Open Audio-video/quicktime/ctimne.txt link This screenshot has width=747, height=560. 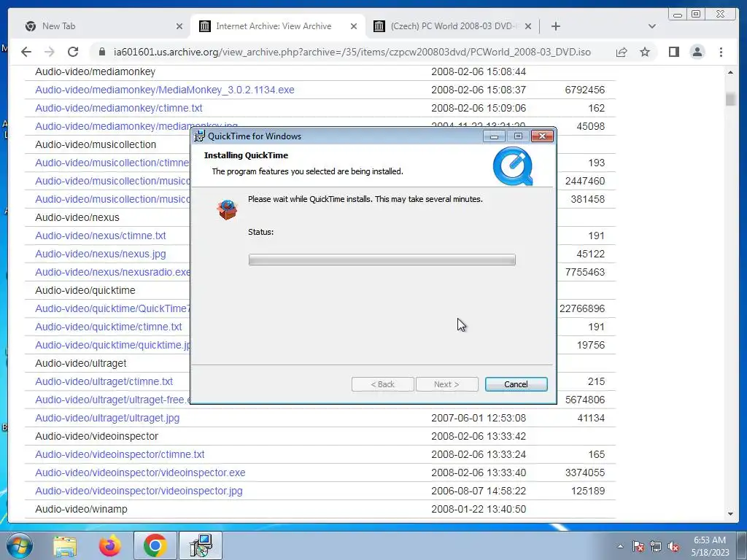[109, 327]
